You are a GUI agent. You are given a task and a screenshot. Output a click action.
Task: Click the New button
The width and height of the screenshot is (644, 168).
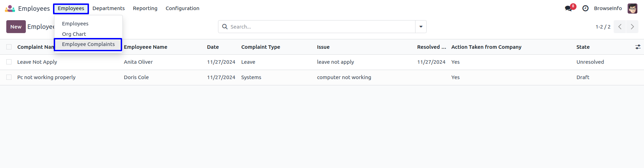coord(16,27)
